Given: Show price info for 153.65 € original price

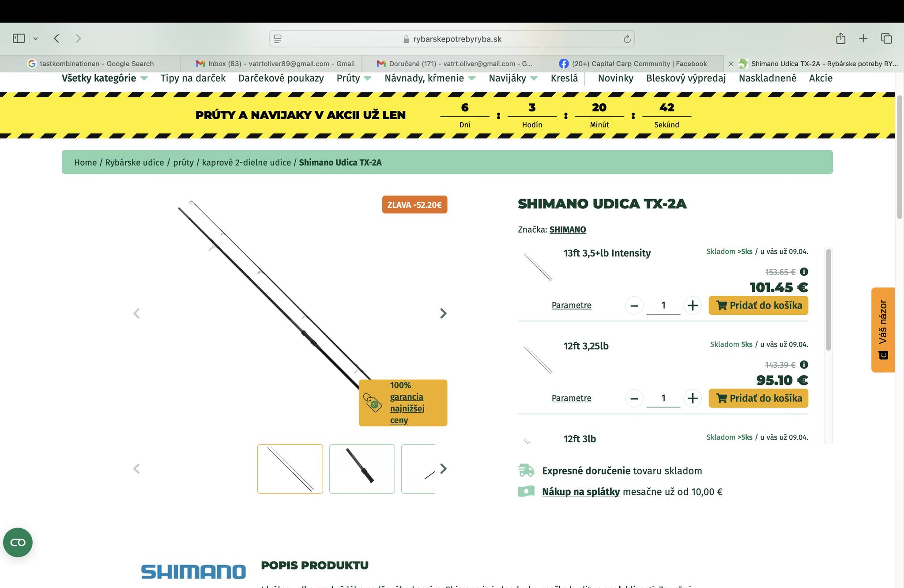Looking at the screenshot, I should tap(804, 272).
